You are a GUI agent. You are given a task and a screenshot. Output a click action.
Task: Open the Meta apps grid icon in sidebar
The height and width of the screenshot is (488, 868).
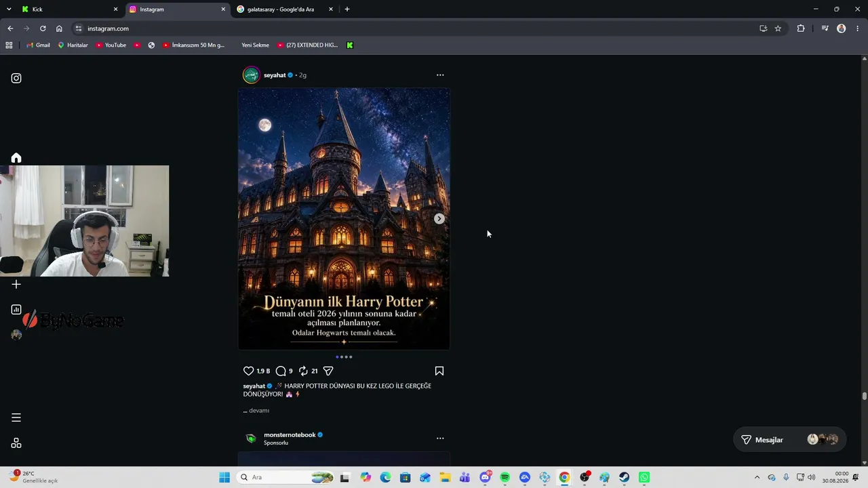16,443
